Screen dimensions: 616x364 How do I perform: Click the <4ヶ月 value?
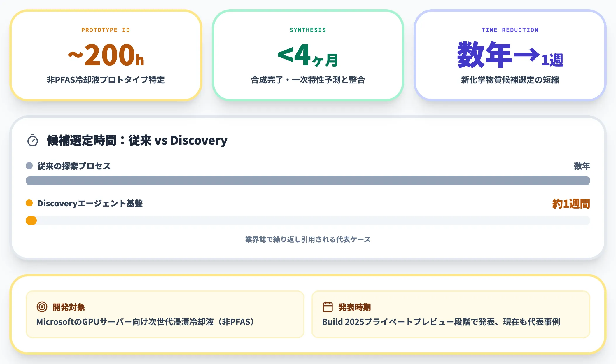click(x=308, y=55)
